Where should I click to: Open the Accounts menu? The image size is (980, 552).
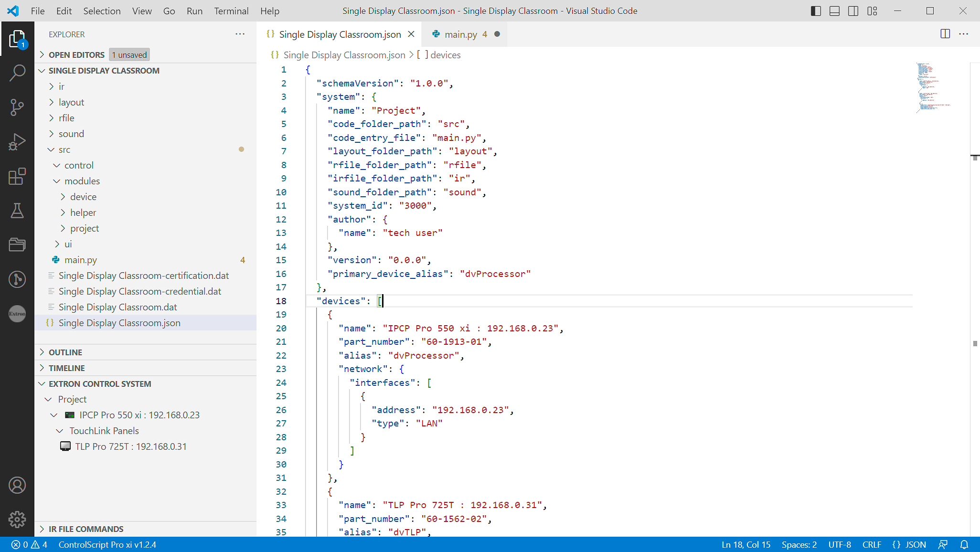point(17,485)
